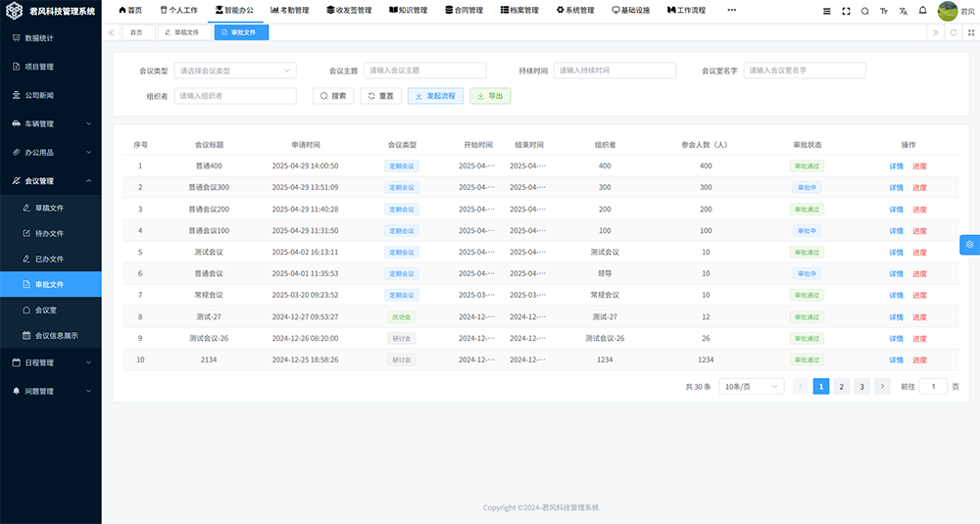Go to 首页 in top navigation
The image size is (980, 524).
(x=130, y=10)
